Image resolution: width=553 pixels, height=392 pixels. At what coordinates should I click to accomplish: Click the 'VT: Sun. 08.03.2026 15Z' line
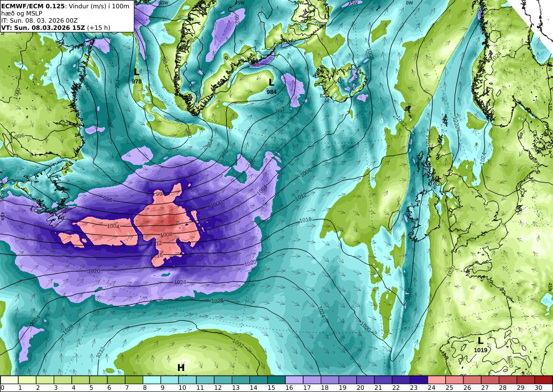click(x=43, y=28)
